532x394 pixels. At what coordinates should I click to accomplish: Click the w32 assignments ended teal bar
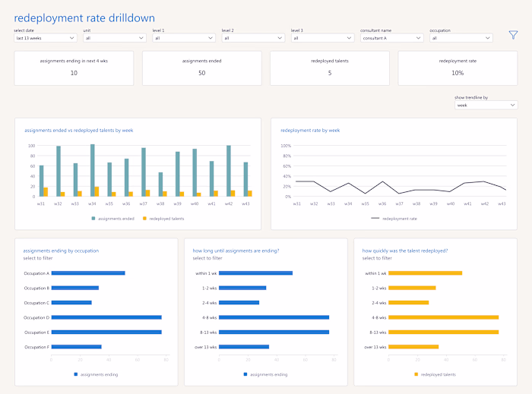(59, 171)
